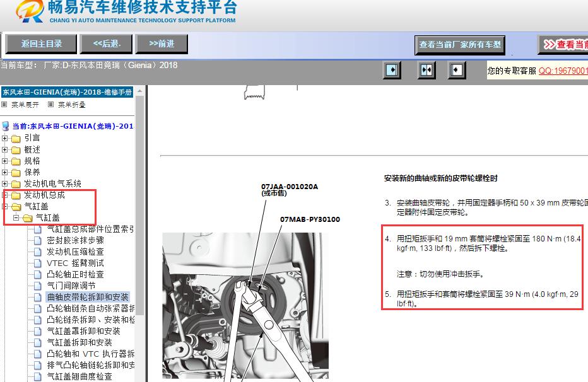Click page icon beside 凸轮轴正时检查
Image resolution: width=588 pixels, height=382 pixels.
[x=37, y=274]
